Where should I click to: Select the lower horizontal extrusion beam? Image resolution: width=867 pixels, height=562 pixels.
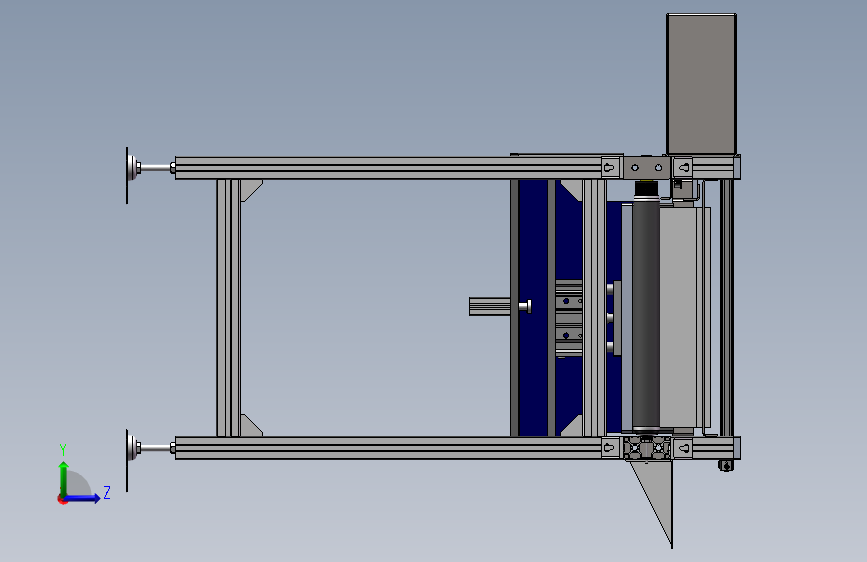pos(388,448)
